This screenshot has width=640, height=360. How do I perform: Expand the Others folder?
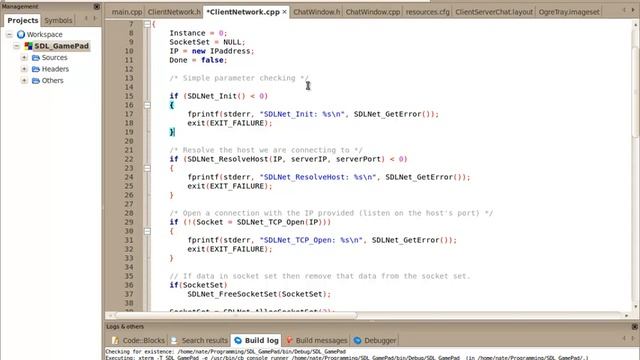(24, 80)
